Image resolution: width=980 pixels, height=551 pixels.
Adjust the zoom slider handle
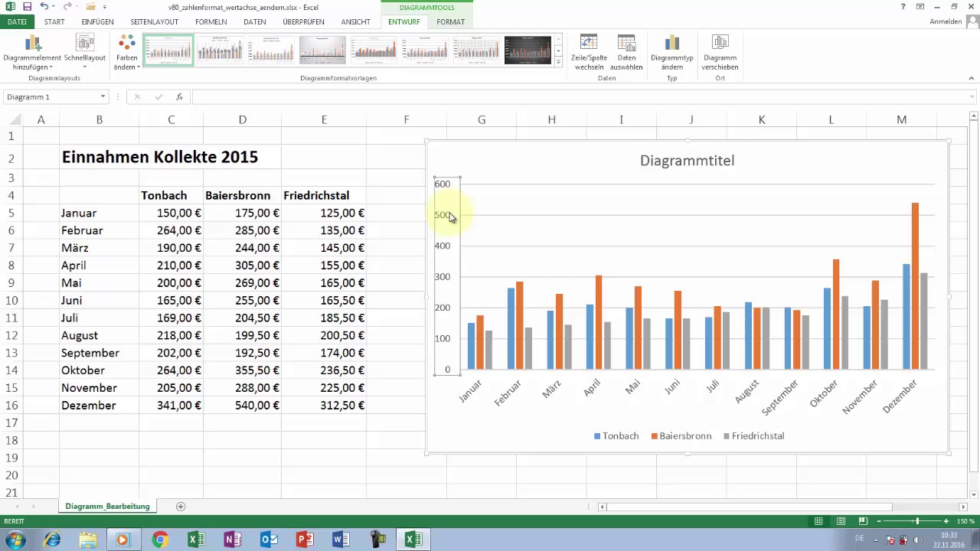[x=917, y=521]
